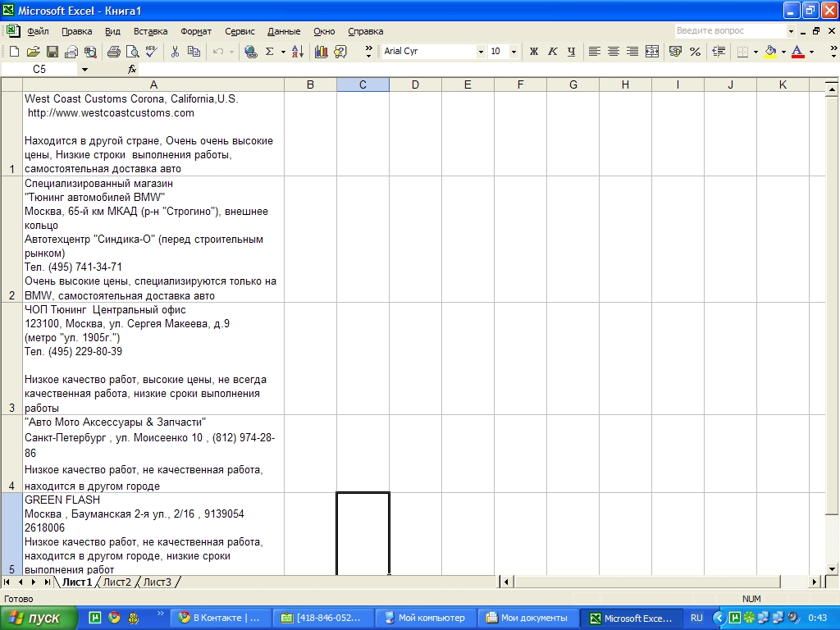Apply the yellow Fill Color bucket
840x630 pixels.
coord(770,52)
